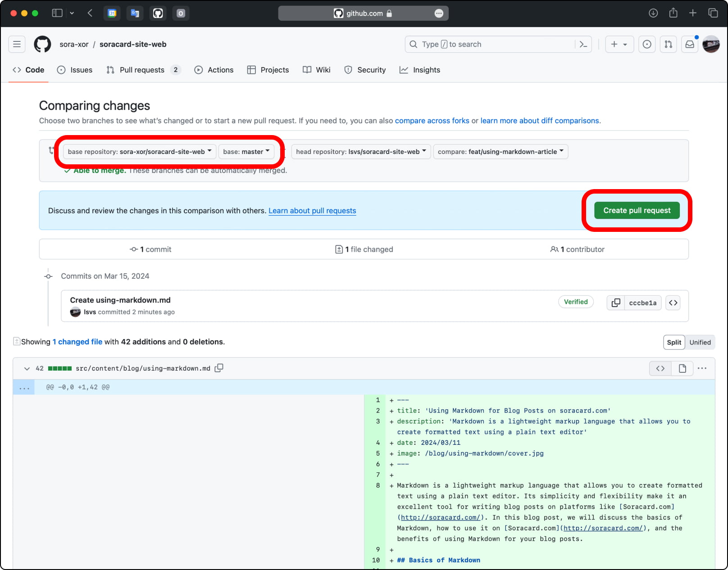Follow the compare across forks link
728x570 pixels.
[x=432, y=121]
